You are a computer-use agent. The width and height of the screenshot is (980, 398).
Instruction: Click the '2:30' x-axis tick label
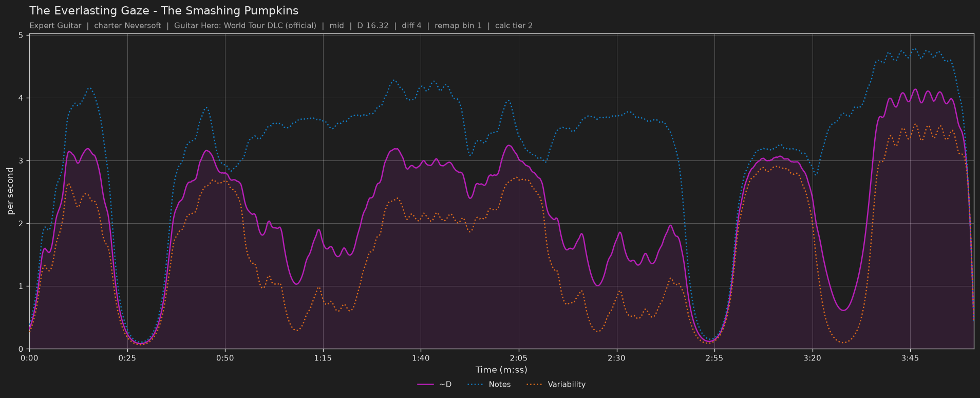pos(616,358)
